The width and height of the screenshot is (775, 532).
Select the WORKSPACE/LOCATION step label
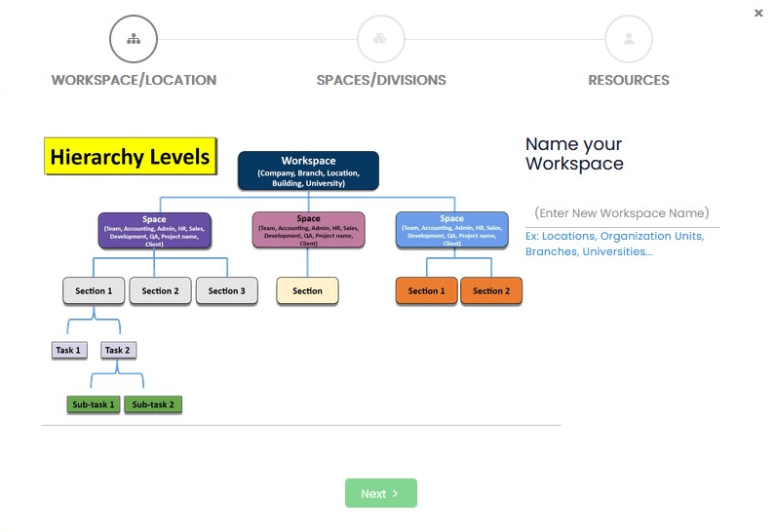coord(134,80)
